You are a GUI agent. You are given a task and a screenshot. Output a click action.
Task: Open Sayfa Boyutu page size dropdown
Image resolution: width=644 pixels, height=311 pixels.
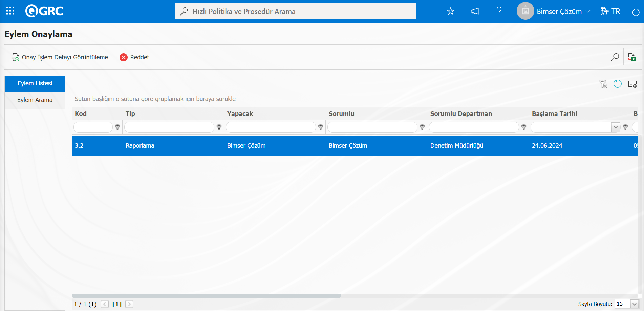click(635, 304)
